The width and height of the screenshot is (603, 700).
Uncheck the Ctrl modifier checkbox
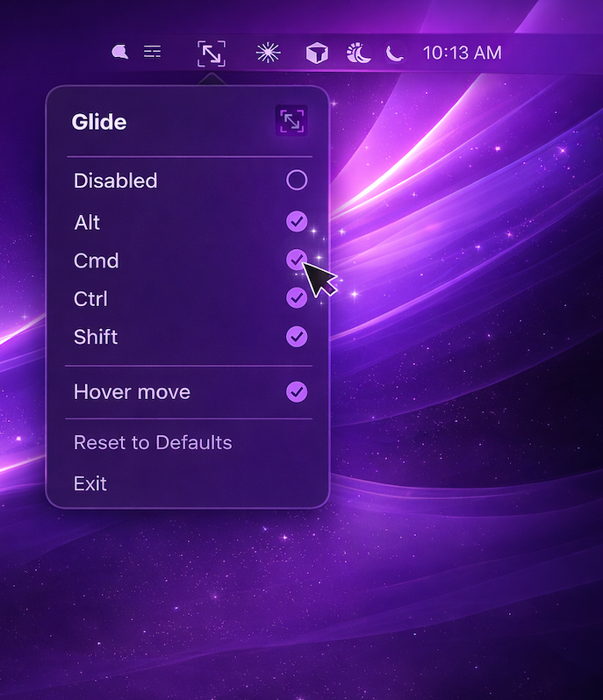point(297,297)
